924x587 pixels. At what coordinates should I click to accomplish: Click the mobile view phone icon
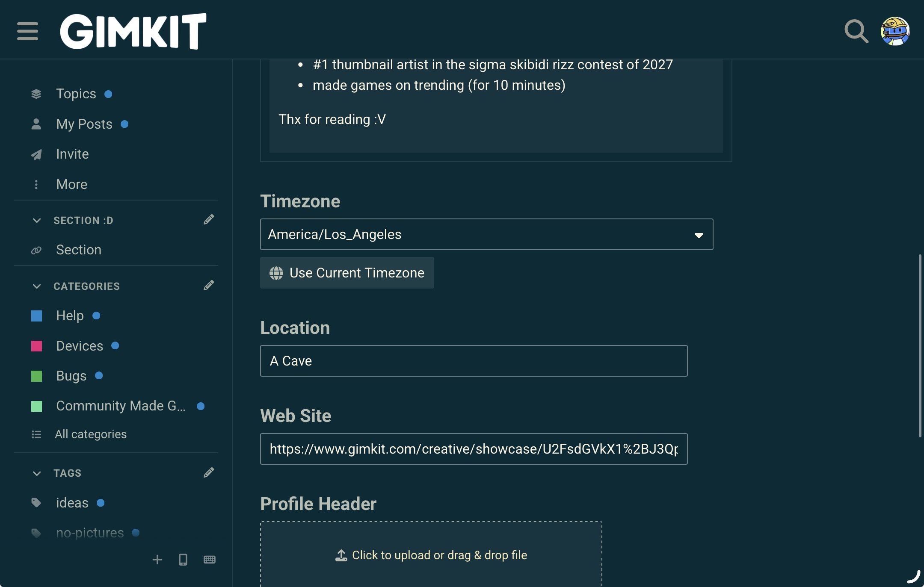[183, 560]
